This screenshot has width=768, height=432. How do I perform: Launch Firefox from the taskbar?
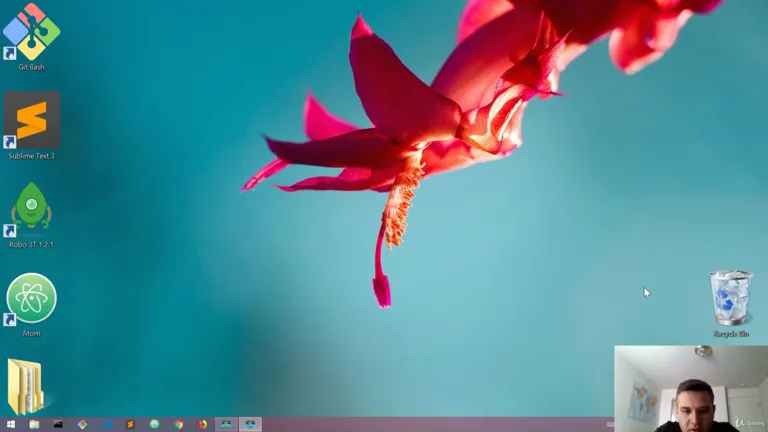point(202,424)
